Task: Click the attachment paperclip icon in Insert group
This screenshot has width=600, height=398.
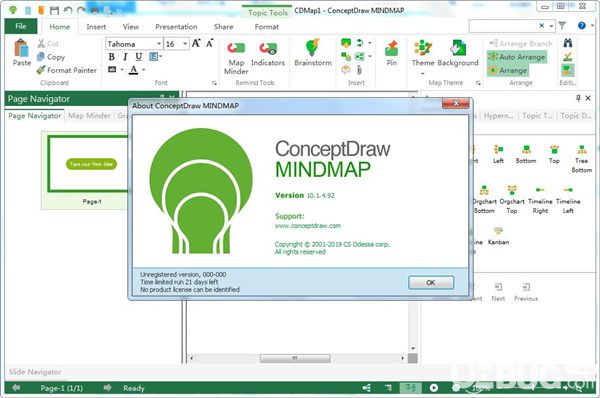Action: [359, 70]
